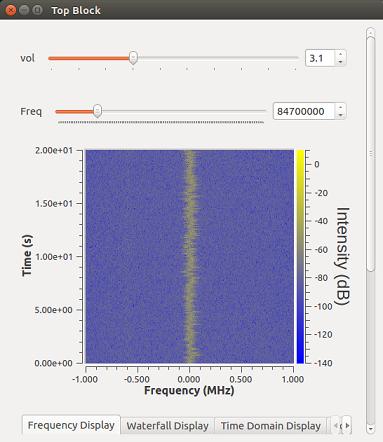Click the 1.000 frequency tick label
The image size is (383, 442).
point(292,379)
